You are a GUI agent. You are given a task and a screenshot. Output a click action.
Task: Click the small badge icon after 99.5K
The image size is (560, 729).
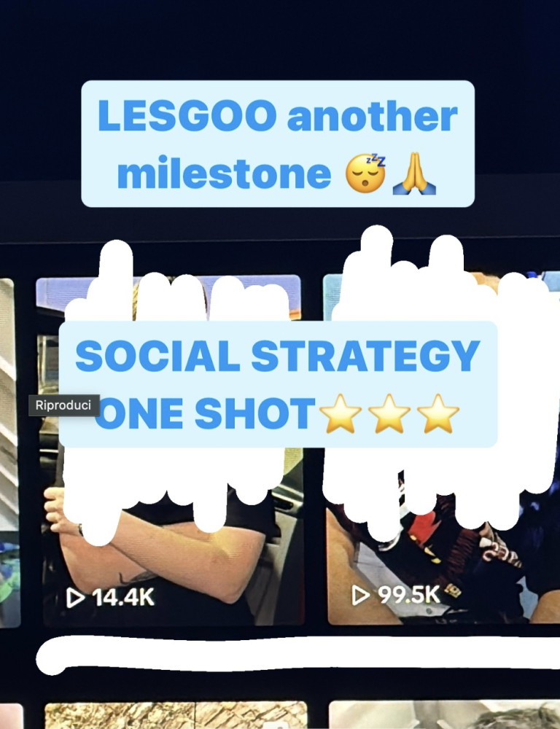click(453, 590)
